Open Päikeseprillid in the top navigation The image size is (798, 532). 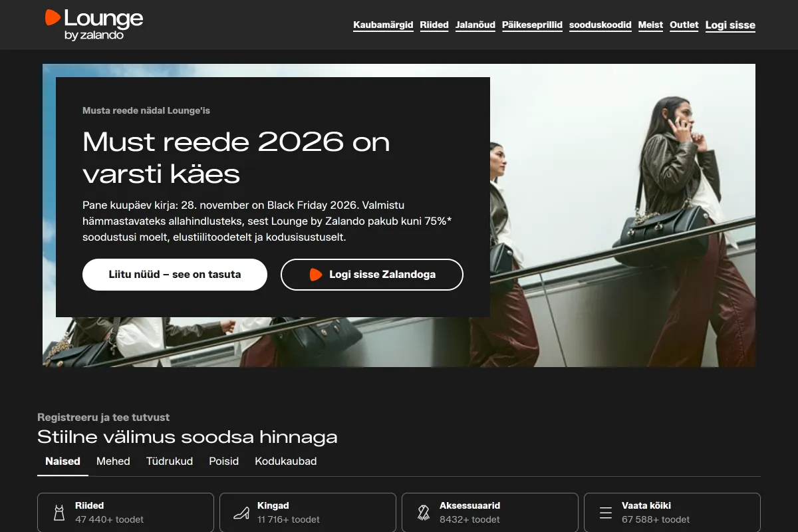point(532,25)
